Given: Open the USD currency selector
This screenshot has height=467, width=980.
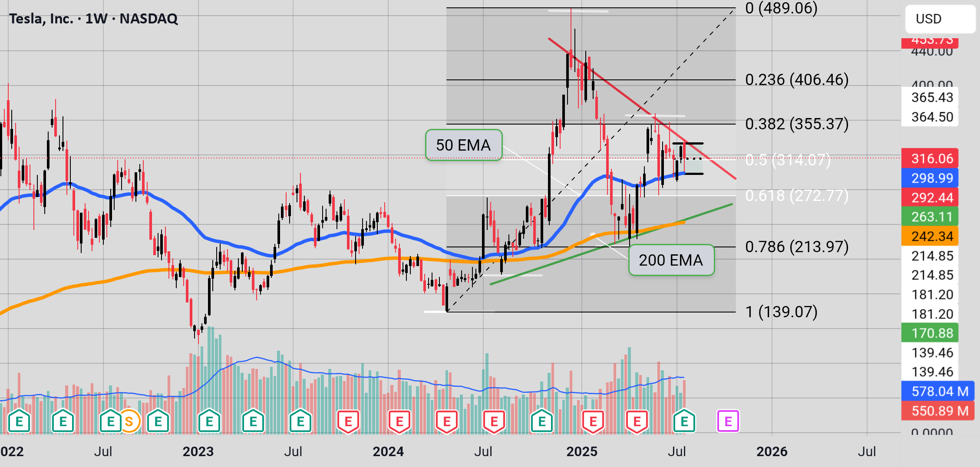Looking at the screenshot, I should [x=940, y=19].
